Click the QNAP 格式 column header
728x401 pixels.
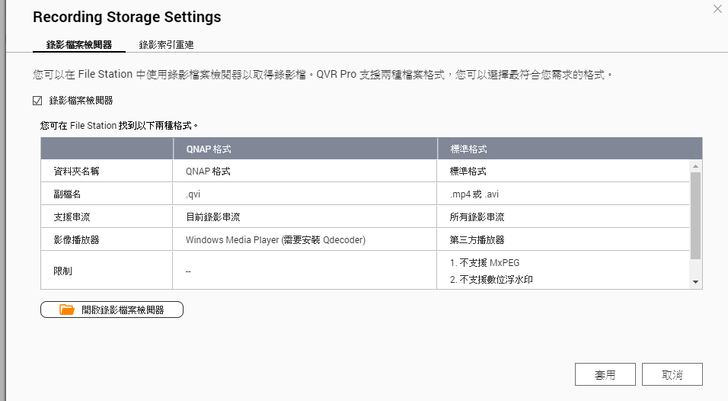tap(208, 148)
